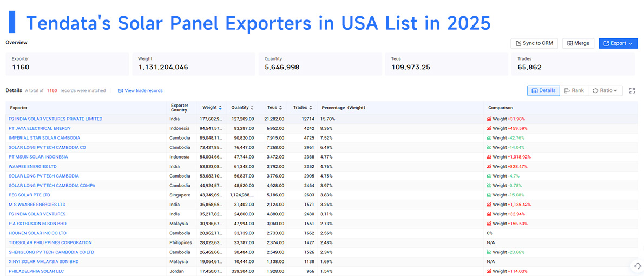Click the weight trend icon for -15.08%
The height and width of the screenshot is (276, 644).
(489, 195)
